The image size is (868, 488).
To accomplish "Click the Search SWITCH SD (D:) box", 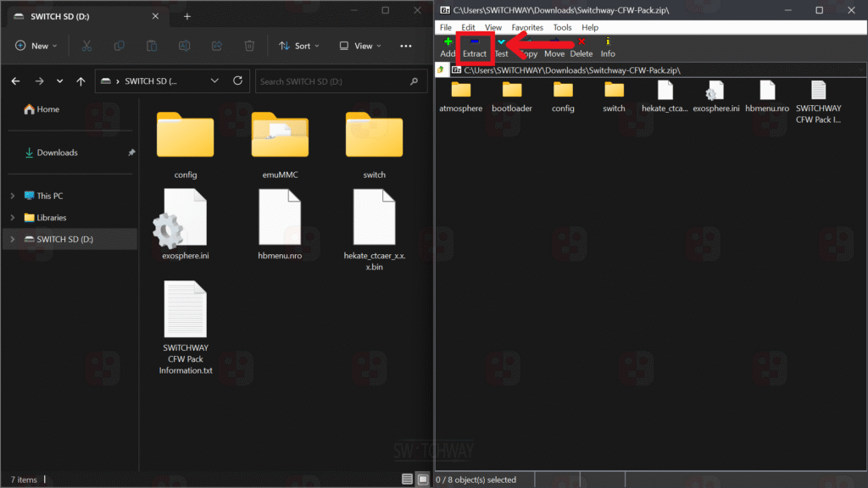I will [x=341, y=81].
